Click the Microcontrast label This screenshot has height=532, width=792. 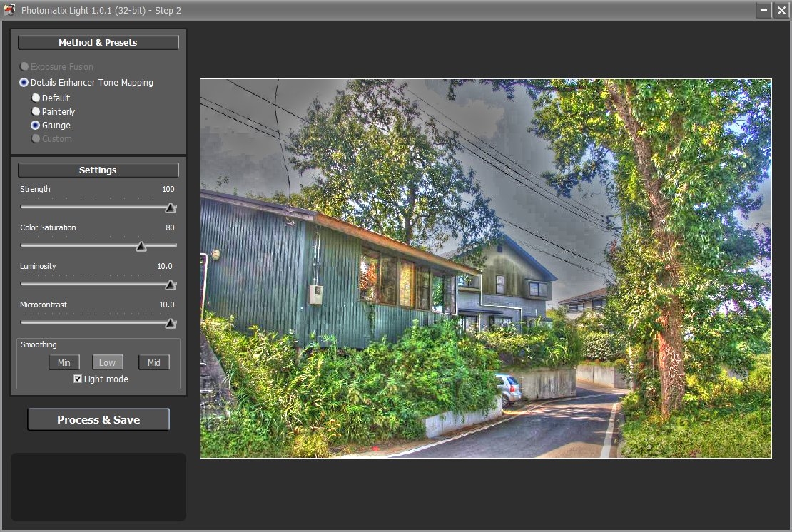[44, 305]
